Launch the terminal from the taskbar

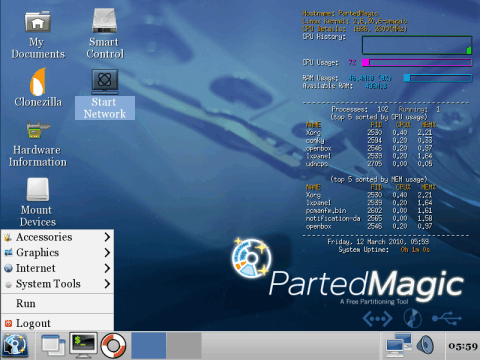pyautogui.click(x=83, y=345)
